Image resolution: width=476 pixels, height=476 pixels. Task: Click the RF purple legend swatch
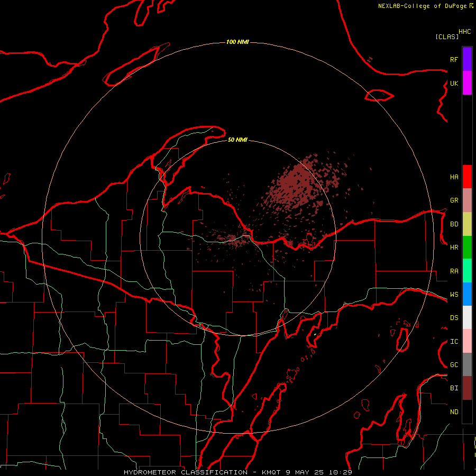[467, 59]
